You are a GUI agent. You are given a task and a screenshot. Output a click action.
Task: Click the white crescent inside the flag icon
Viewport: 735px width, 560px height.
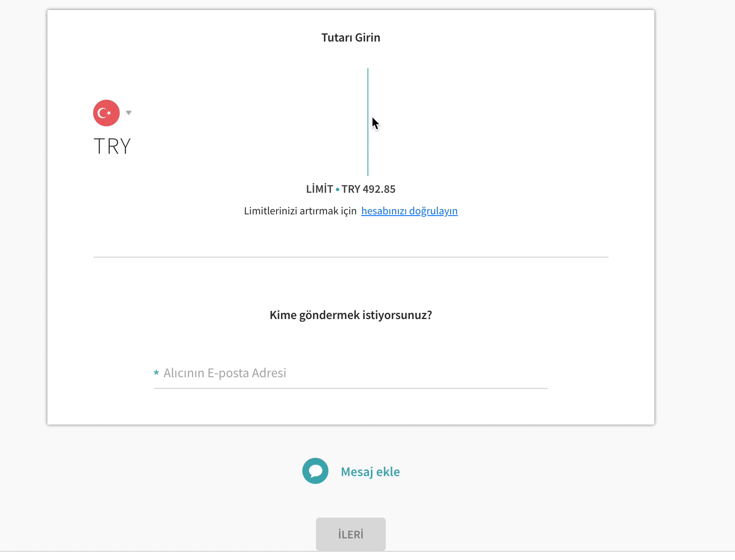pos(102,113)
